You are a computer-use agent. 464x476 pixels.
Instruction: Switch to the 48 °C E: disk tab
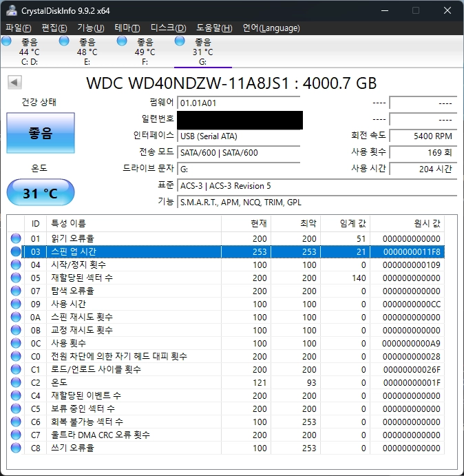pyautogui.click(x=87, y=51)
